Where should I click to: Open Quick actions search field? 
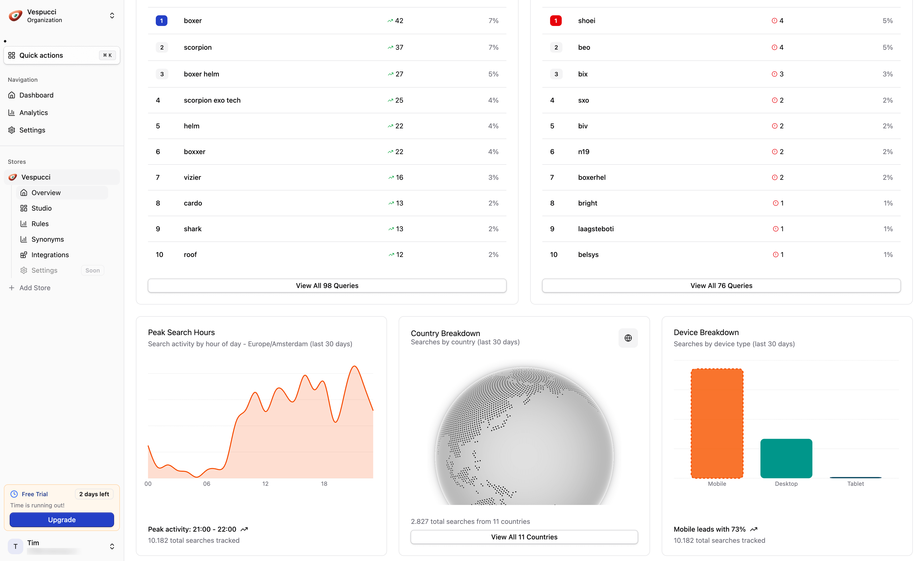(x=62, y=56)
